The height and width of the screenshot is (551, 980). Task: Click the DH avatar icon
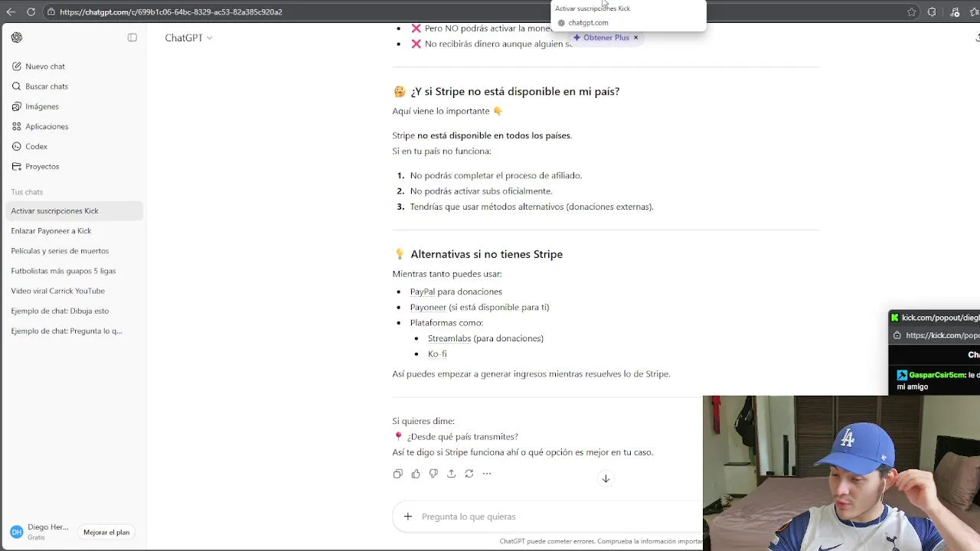[x=16, y=532]
